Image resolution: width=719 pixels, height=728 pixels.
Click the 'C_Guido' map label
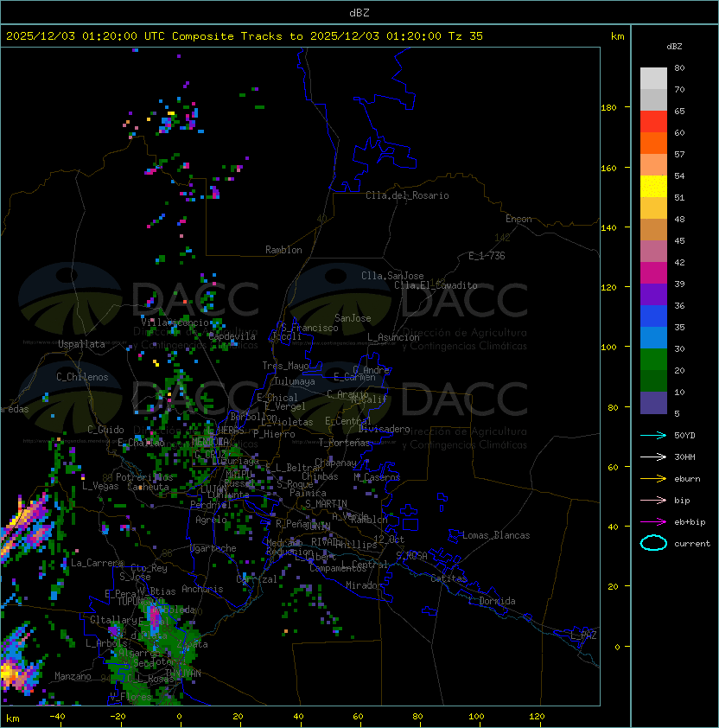pyautogui.click(x=105, y=430)
